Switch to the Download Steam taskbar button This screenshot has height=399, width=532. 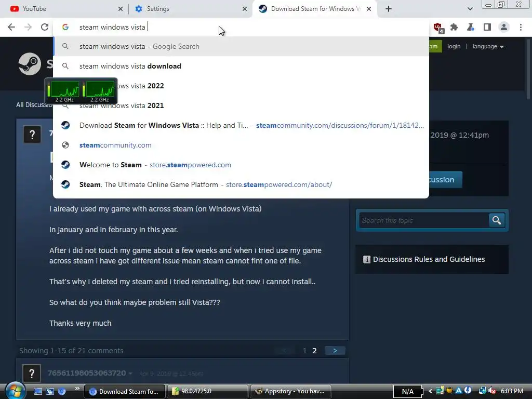(124, 392)
